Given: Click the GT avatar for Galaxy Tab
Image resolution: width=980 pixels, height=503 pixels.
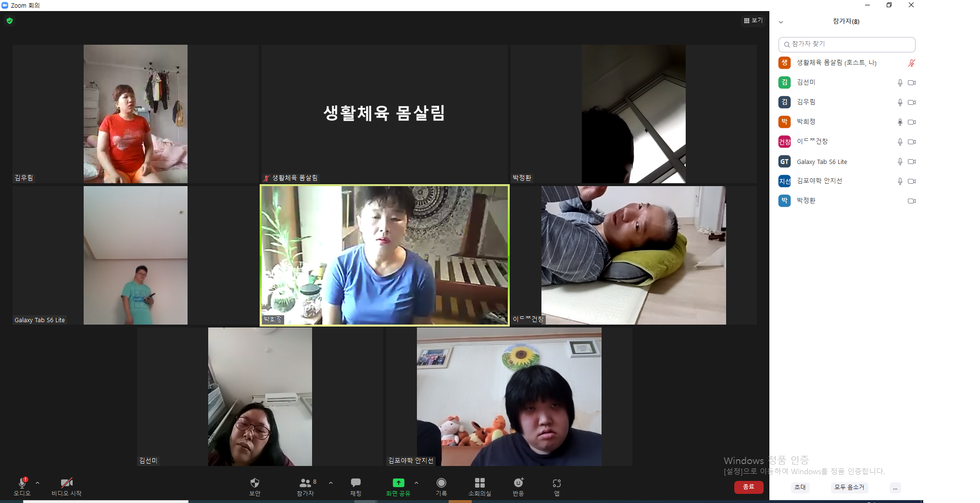Looking at the screenshot, I should tap(784, 162).
